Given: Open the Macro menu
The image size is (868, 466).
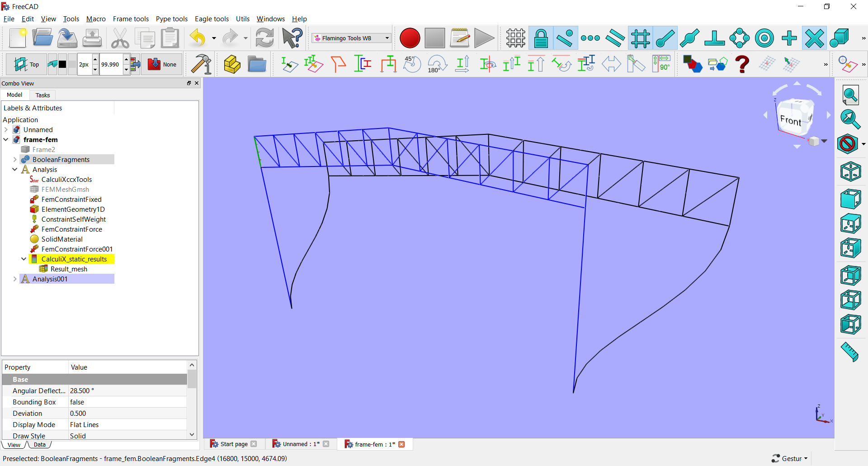Looking at the screenshot, I should tap(95, 19).
